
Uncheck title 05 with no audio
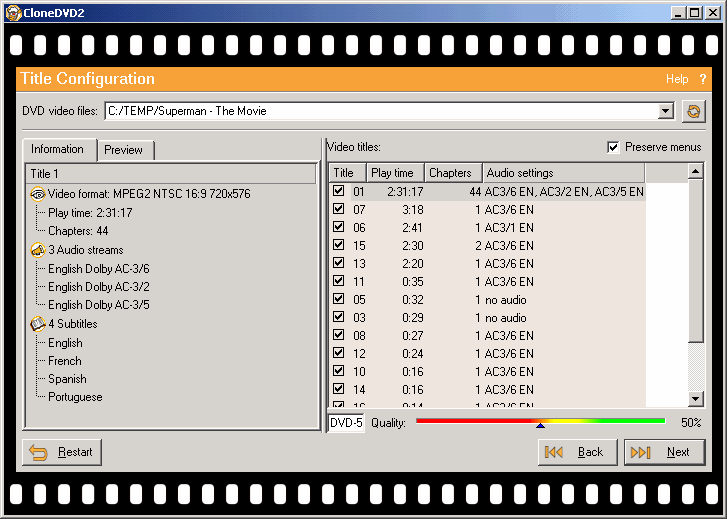339,299
